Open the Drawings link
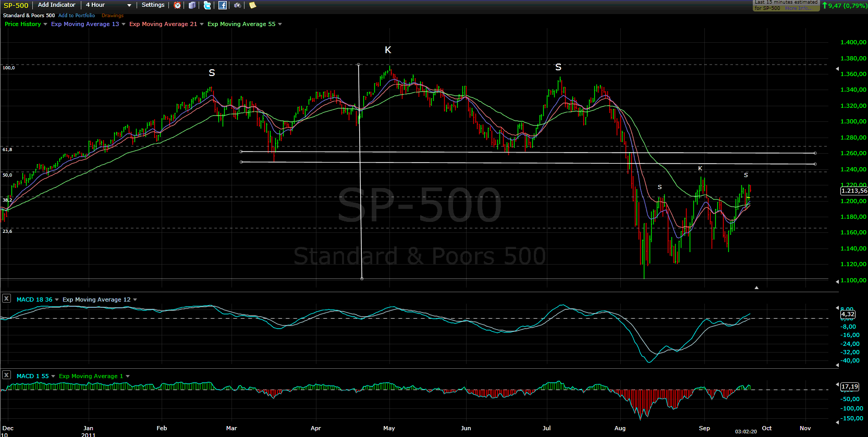Image resolution: width=868 pixels, height=437 pixels. tap(113, 16)
